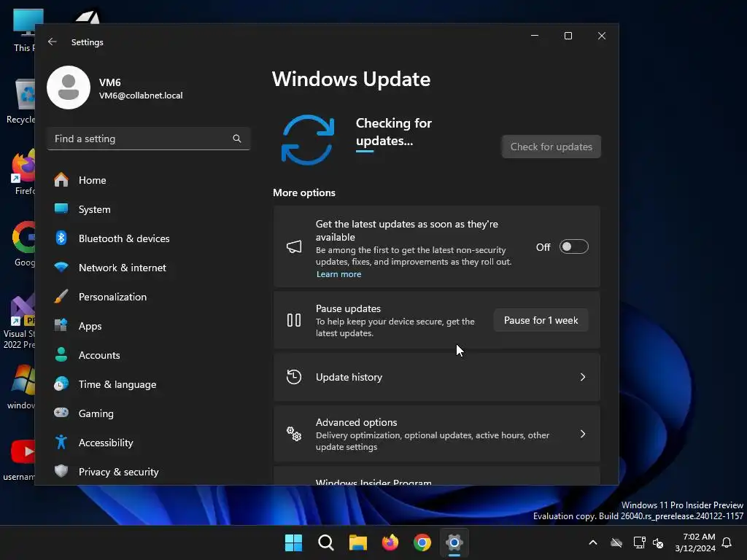Click the muted volume tray icon
Screen dimensions: 747x560
pyautogui.click(x=658, y=542)
